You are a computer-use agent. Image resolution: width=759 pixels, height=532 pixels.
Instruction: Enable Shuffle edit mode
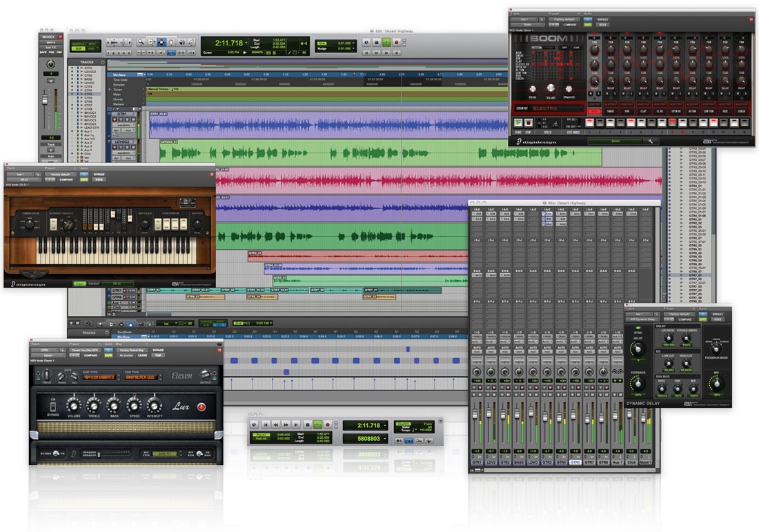click(x=79, y=43)
